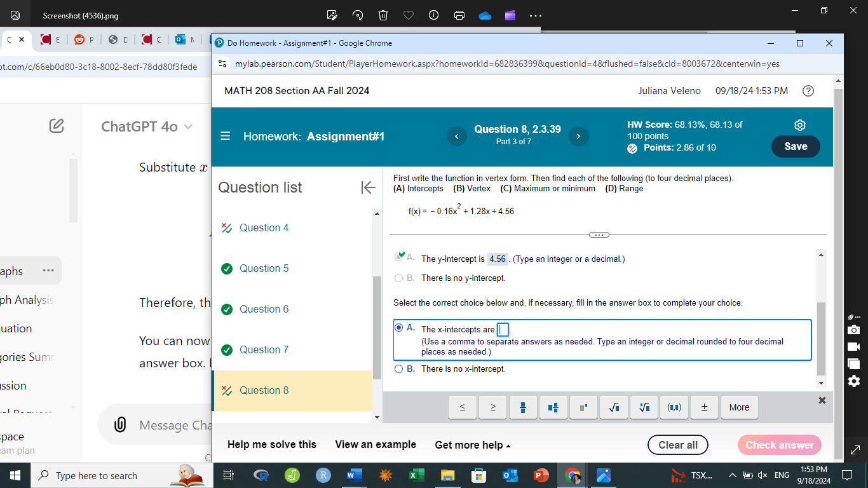The height and width of the screenshot is (488, 868).
Task: Select option A for the y-intercept
Action: (399, 257)
